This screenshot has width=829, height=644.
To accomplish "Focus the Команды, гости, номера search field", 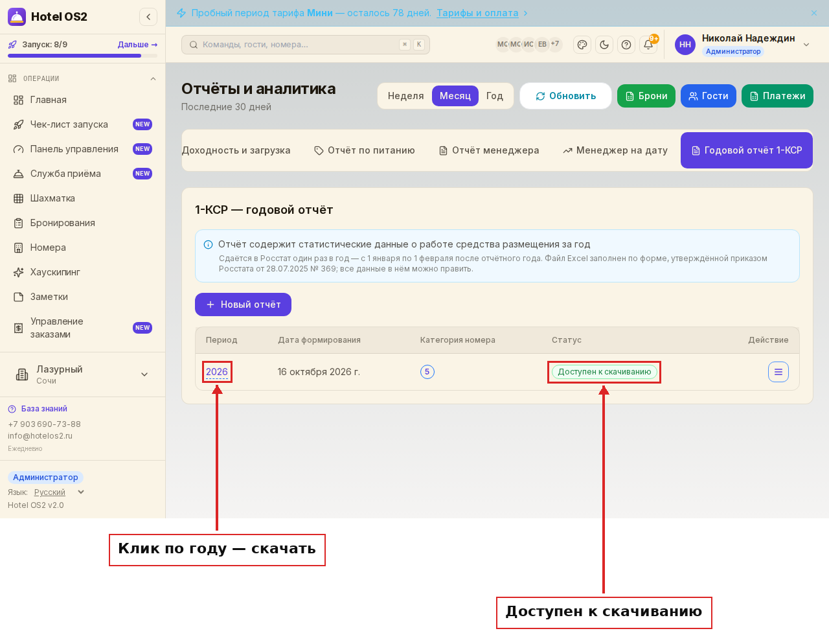I will pyautogui.click(x=306, y=45).
